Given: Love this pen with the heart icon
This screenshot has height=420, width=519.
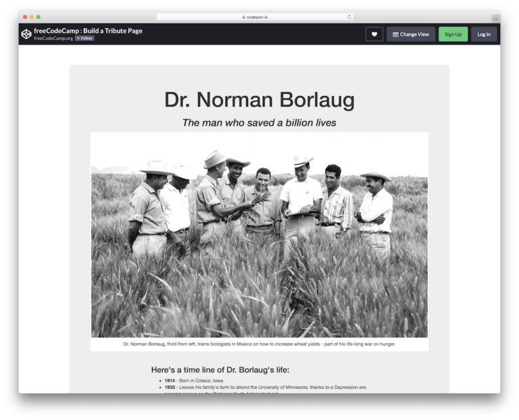Looking at the screenshot, I should pos(374,34).
